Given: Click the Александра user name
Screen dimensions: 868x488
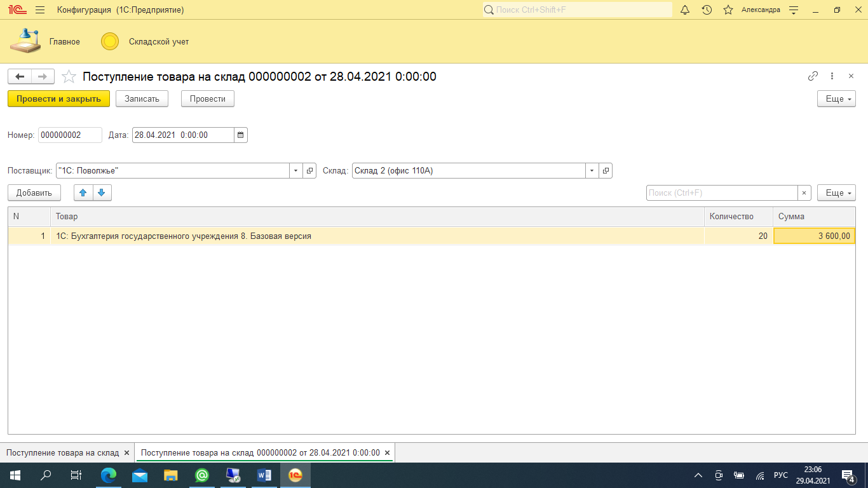Looking at the screenshot, I should tap(761, 10).
